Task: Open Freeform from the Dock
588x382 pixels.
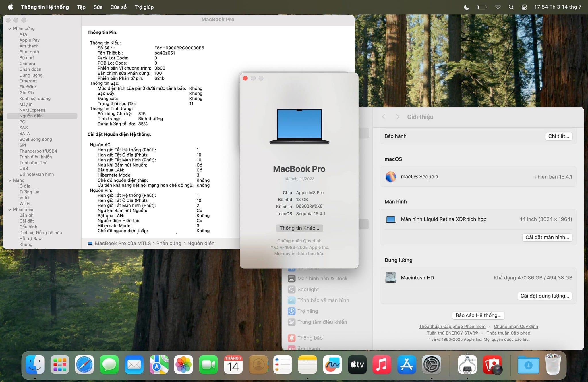Action: click(332, 364)
